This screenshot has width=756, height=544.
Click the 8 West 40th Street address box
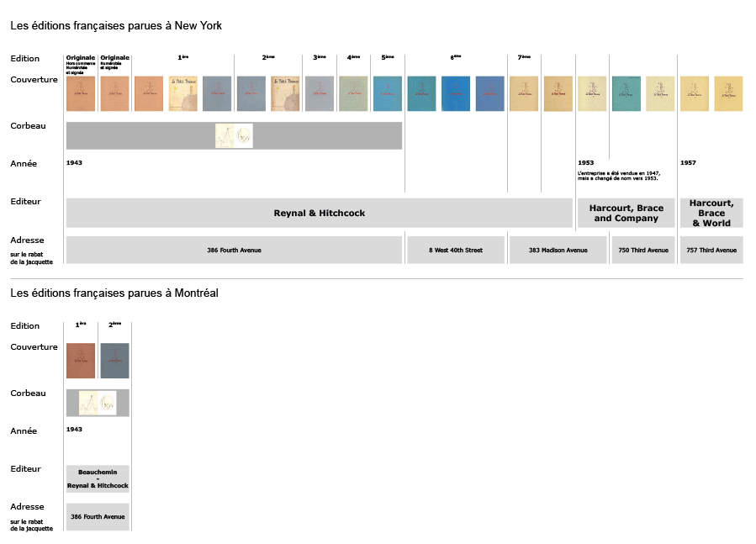(x=456, y=250)
